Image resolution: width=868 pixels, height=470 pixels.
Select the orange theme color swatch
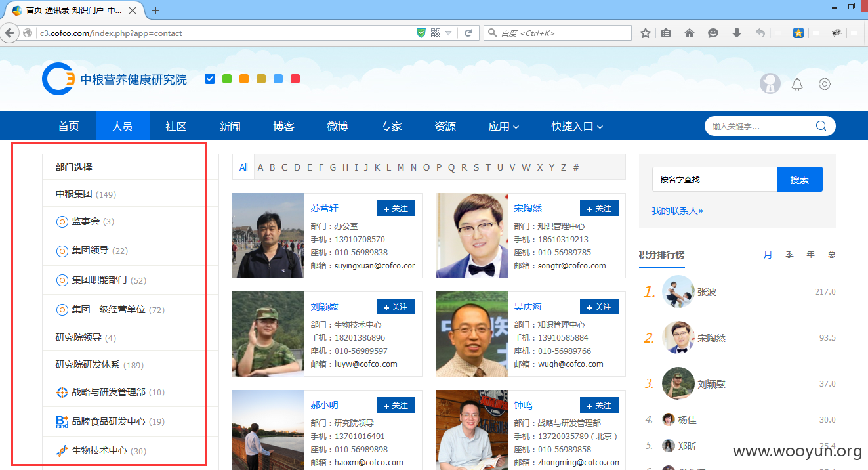coord(244,79)
